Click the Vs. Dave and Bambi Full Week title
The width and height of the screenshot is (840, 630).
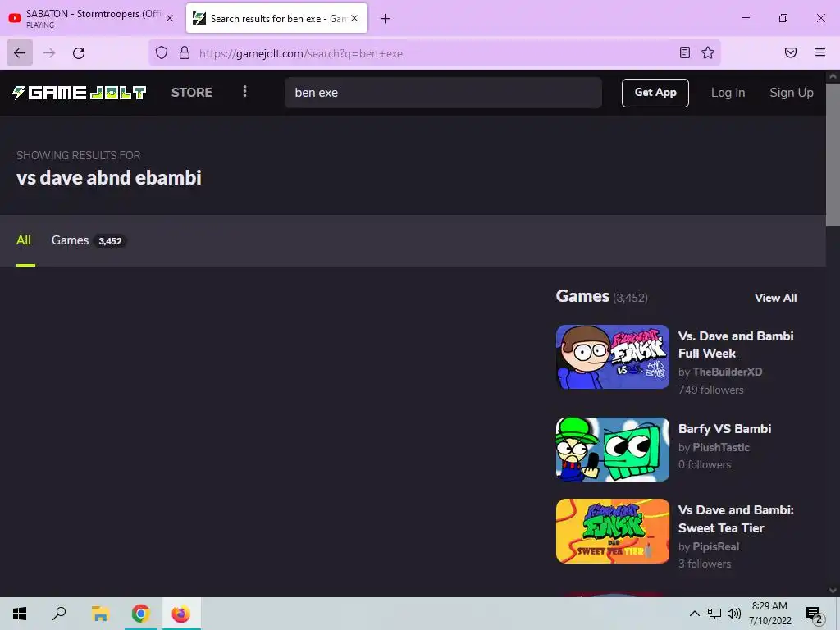[736, 345]
